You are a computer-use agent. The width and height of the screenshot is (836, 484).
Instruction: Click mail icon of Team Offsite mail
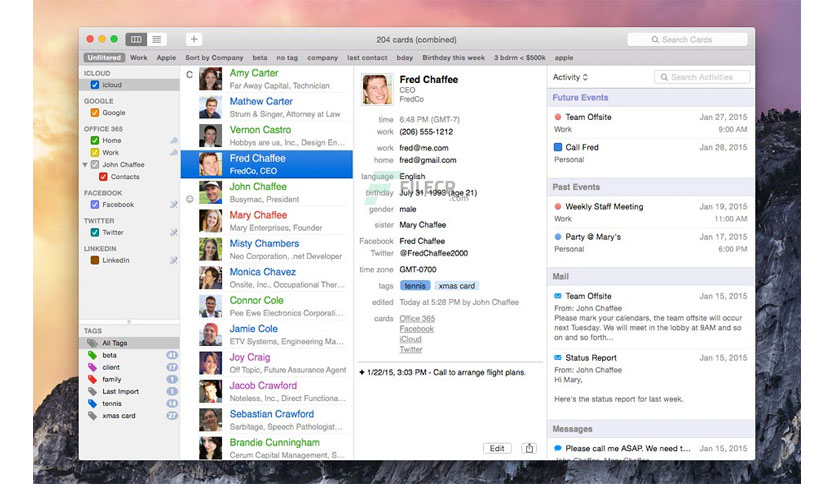point(558,296)
